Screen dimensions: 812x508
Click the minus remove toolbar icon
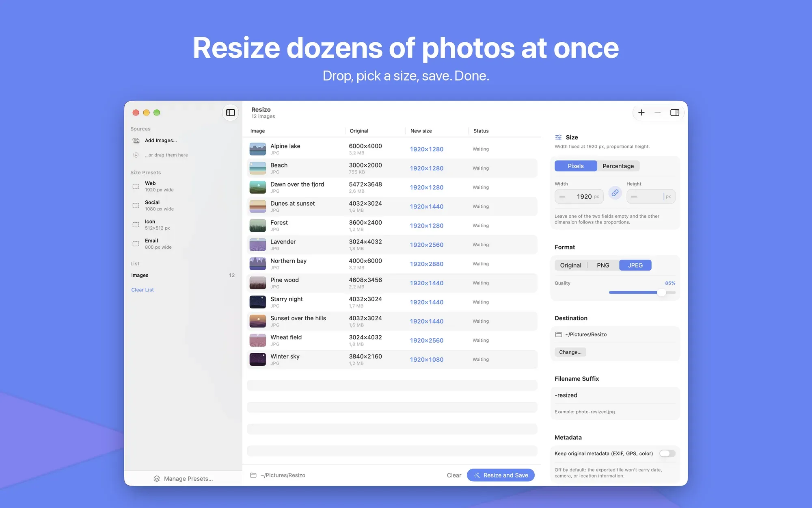pyautogui.click(x=658, y=113)
